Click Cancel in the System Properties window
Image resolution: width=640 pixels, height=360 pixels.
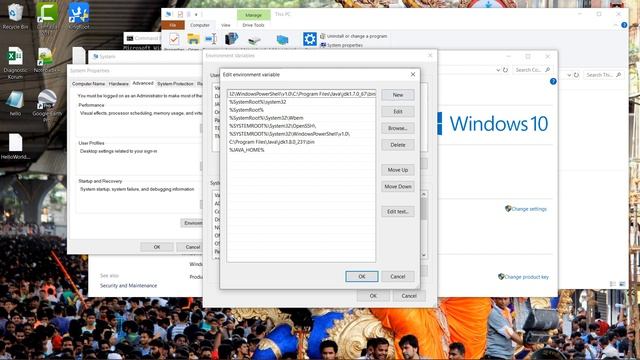[189, 247]
